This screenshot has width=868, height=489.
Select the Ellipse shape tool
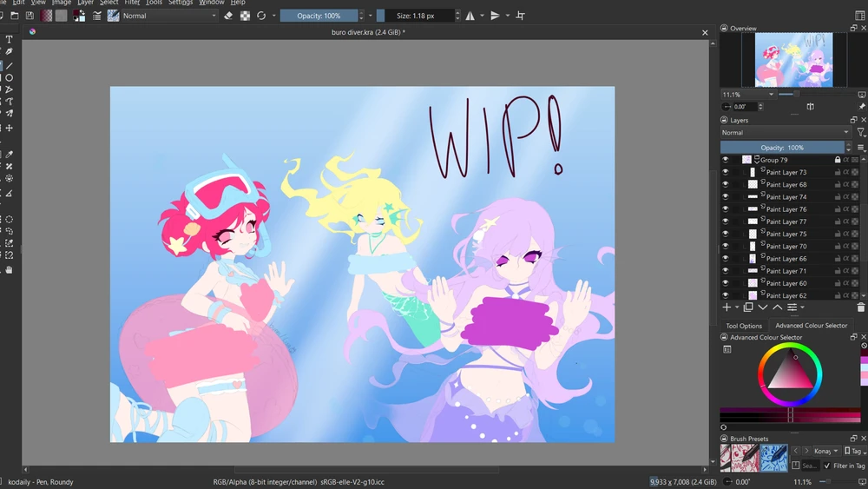click(10, 77)
